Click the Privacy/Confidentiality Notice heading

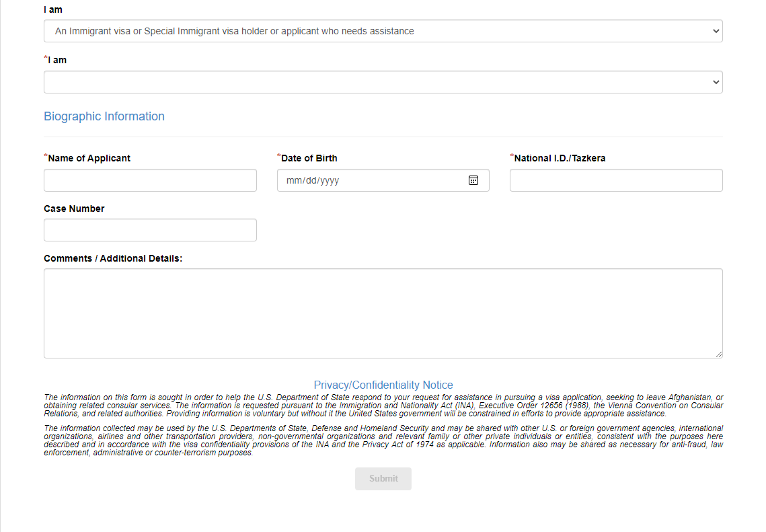[383, 385]
